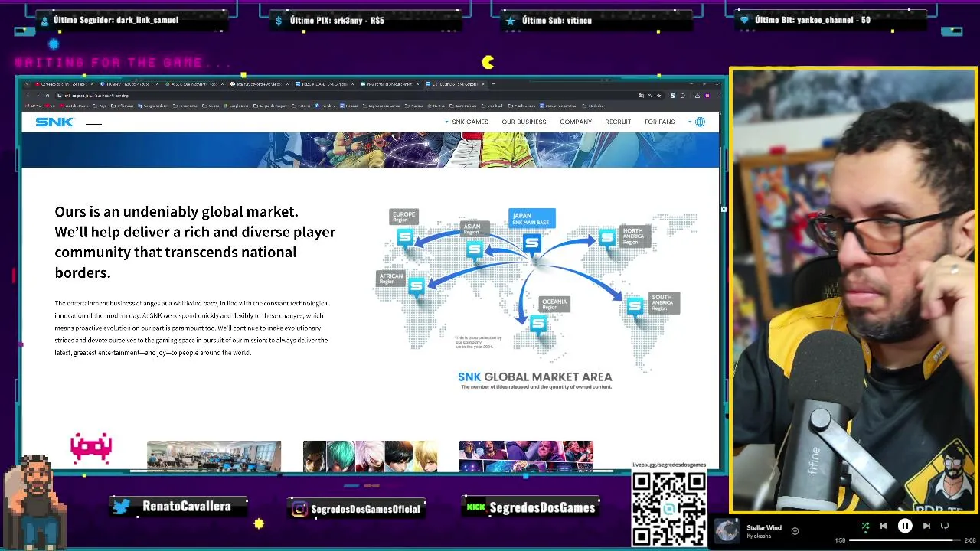Open the event collage thumbnail
This screenshot has width=980, height=551.
coord(526,456)
